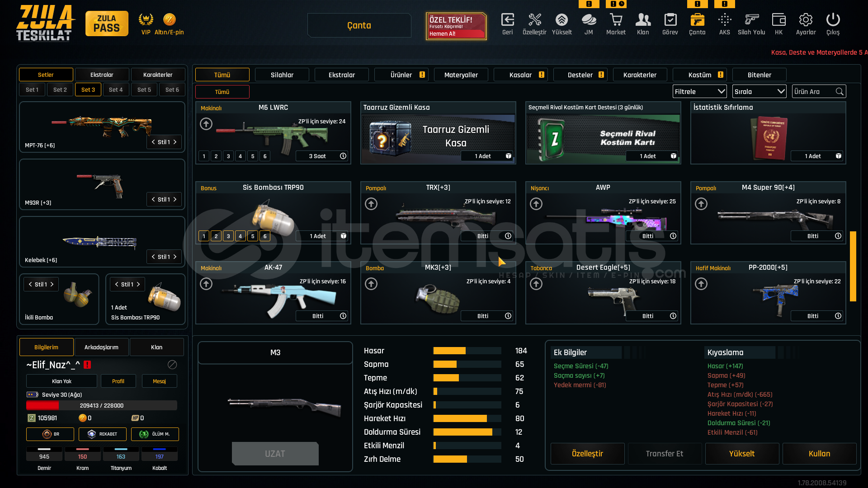Open the Silah Yolu icon
Image resolution: width=868 pixels, height=488 pixels.
(x=751, y=20)
